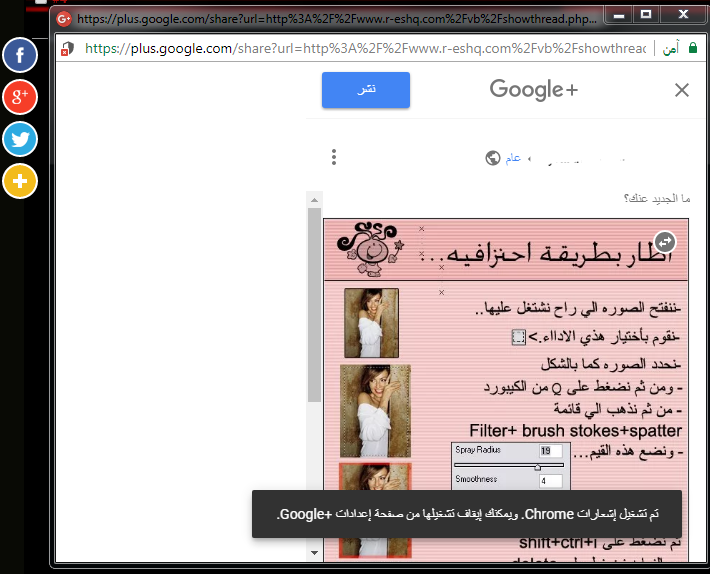Open more sharing options with the yellow plus icon

tap(19, 181)
